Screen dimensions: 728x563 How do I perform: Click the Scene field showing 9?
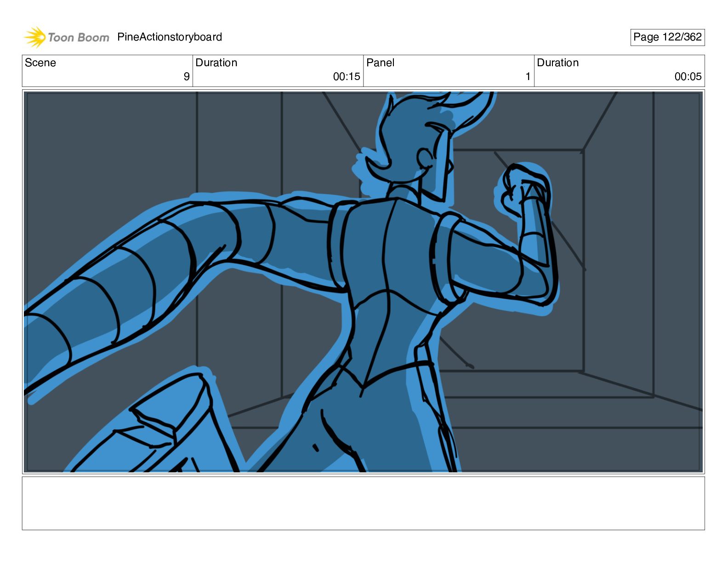(108, 71)
